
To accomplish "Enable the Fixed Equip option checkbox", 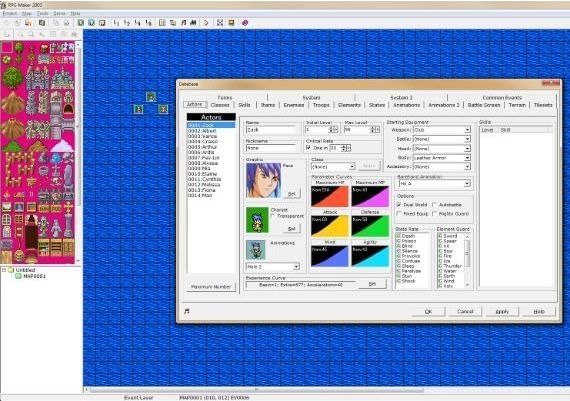I will (399, 214).
